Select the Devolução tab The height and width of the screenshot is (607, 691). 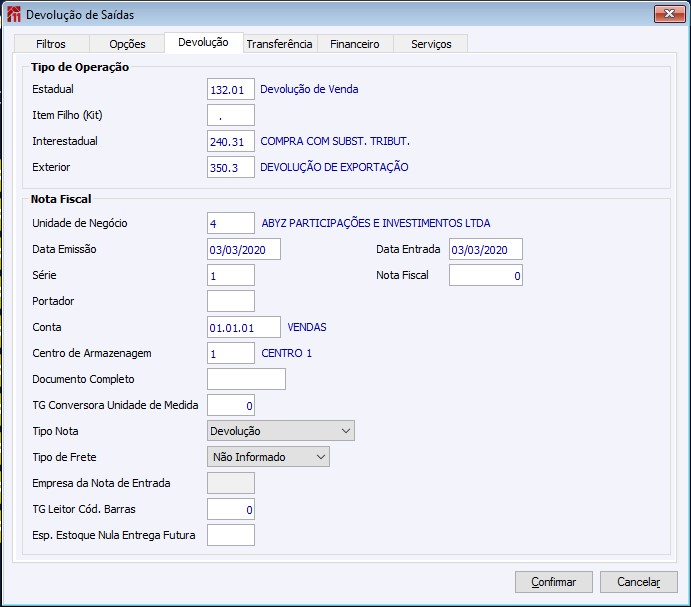[x=204, y=42]
